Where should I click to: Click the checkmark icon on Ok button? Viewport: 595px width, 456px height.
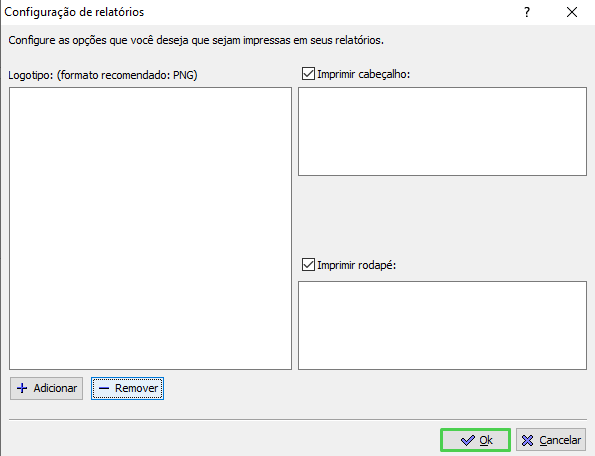coord(468,440)
